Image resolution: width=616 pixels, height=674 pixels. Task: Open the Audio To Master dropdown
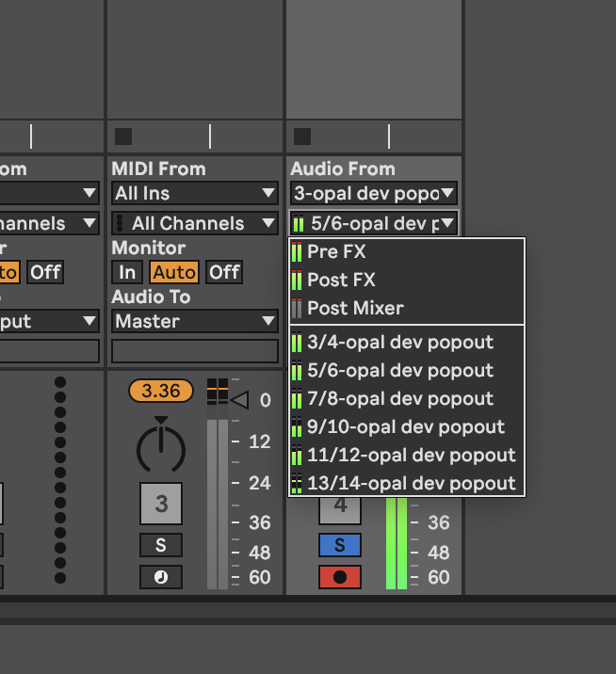pyautogui.click(x=195, y=321)
